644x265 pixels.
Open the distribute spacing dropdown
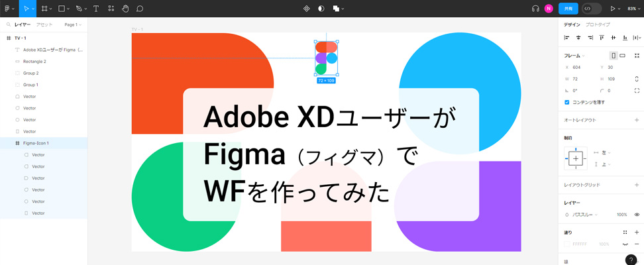(637, 38)
